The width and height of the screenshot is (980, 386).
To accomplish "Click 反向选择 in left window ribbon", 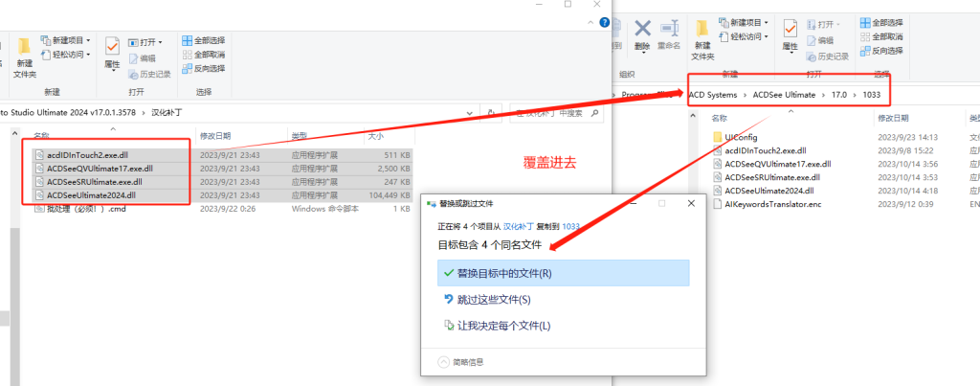I will point(203,68).
